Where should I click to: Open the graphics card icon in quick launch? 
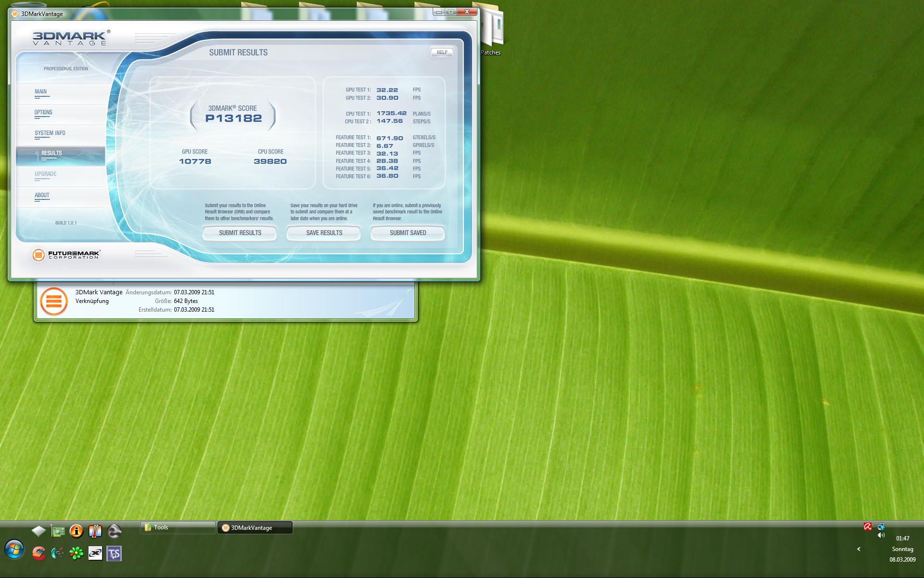pyautogui.click(x=58, y=531)
